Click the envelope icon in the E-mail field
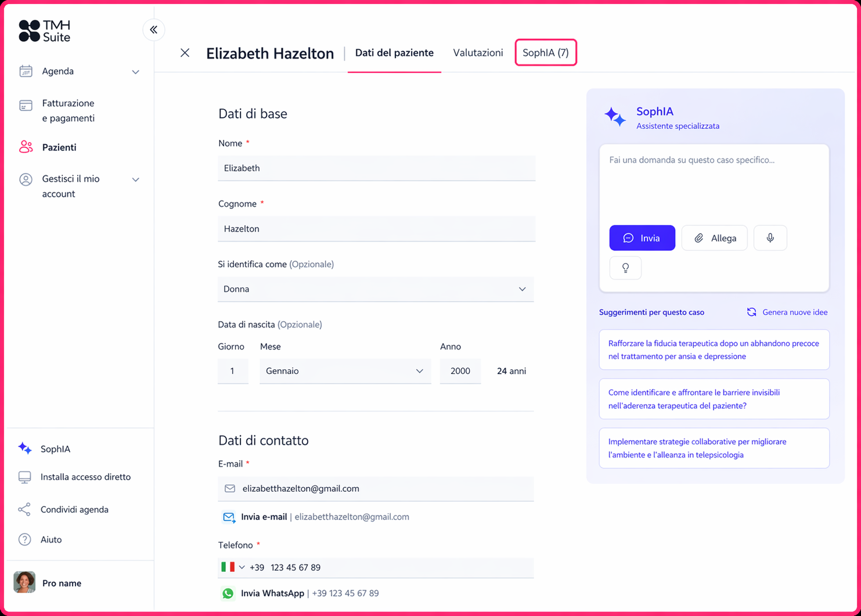Image resolution: width=861 pixels, height=616 pixels. pos(230,489)
